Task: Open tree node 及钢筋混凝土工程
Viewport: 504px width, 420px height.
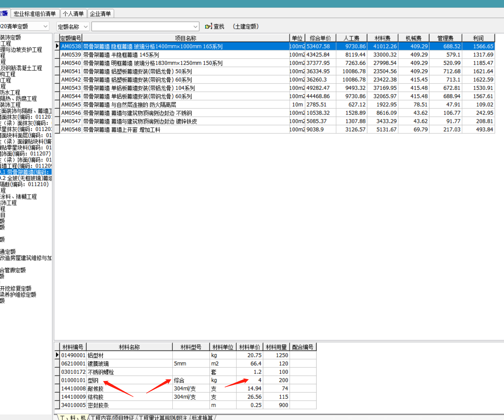Action: pos(21,68)
